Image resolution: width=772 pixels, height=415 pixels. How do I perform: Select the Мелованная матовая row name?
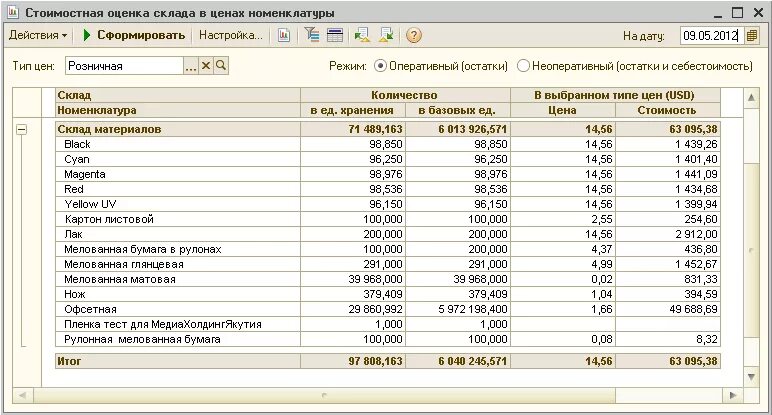click(x=120, y=279)
